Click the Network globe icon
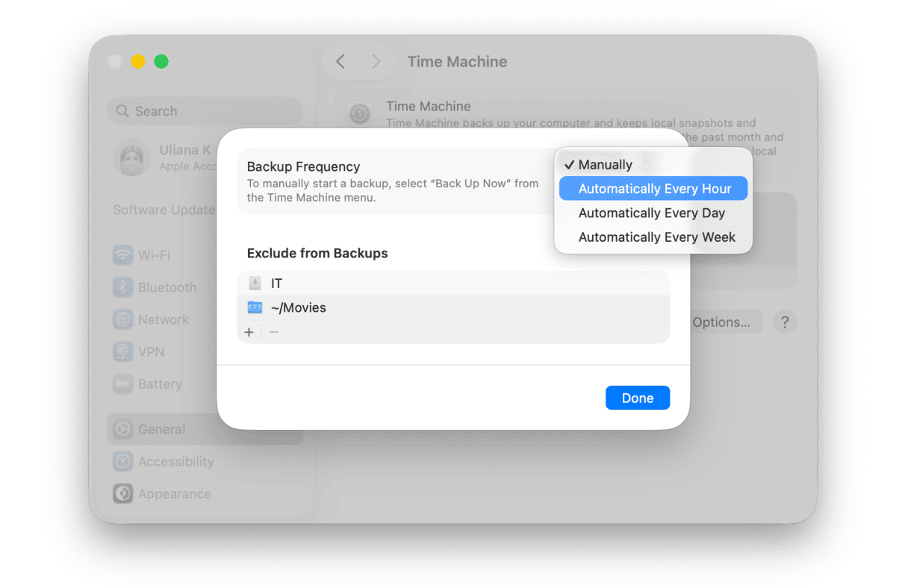The width and height of the screenshot is (908, 588). pos(122,319)
